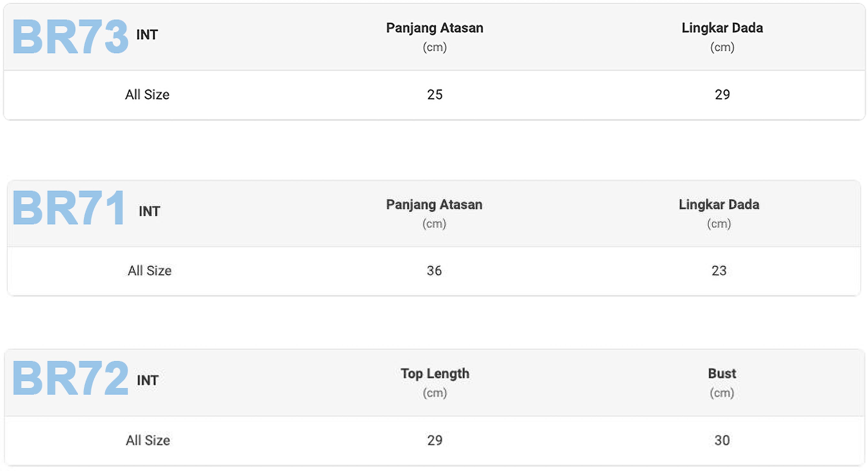Select the INT label next to BR72
868x471 pixels.
[x=148, y=380]
